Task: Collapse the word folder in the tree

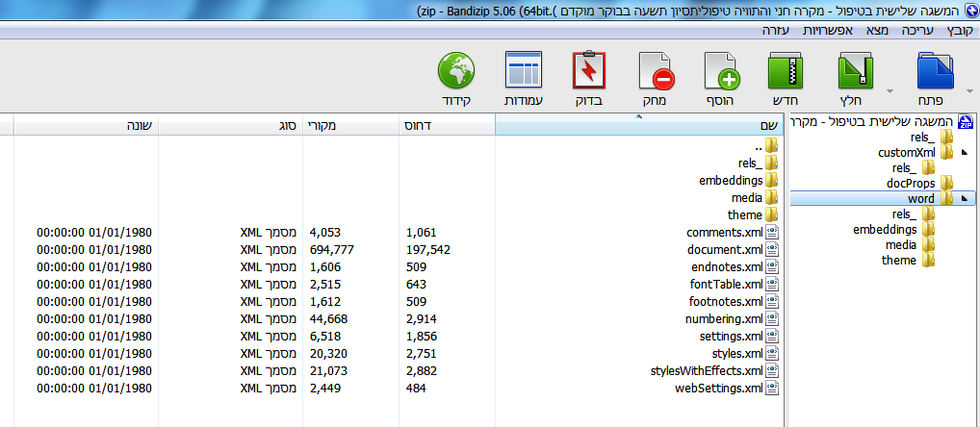Action: tap(965, 199)
